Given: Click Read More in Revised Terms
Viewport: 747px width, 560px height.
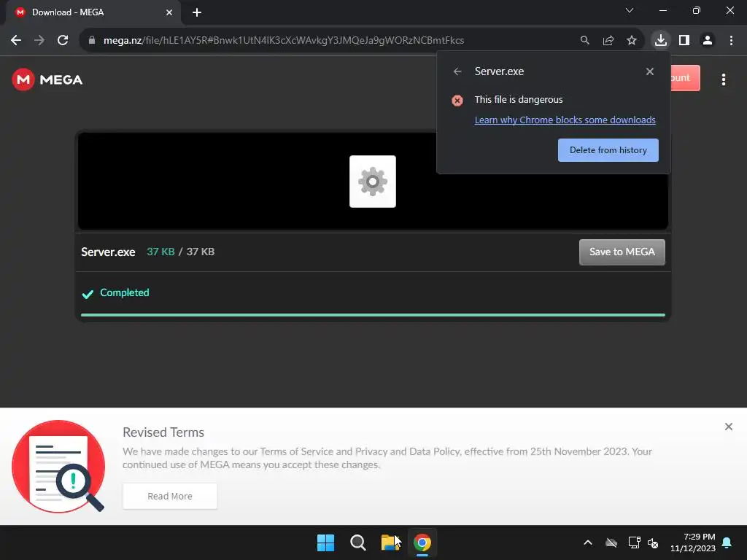Looking at the screenshot, I should [x=170, y=496].
